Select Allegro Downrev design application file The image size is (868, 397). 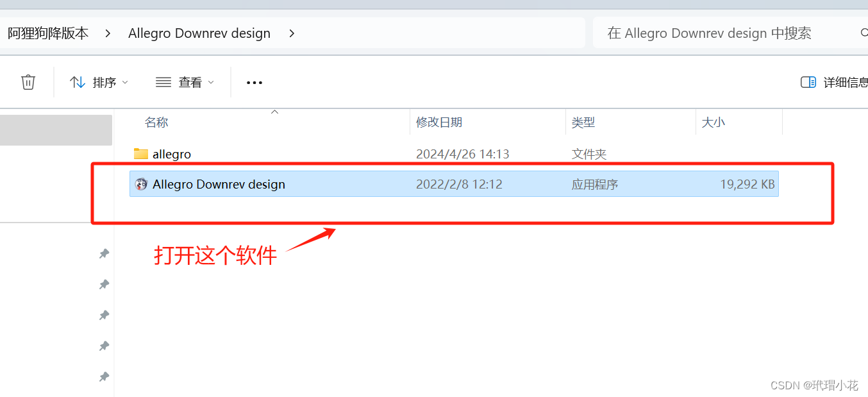(x=454, y=184)
